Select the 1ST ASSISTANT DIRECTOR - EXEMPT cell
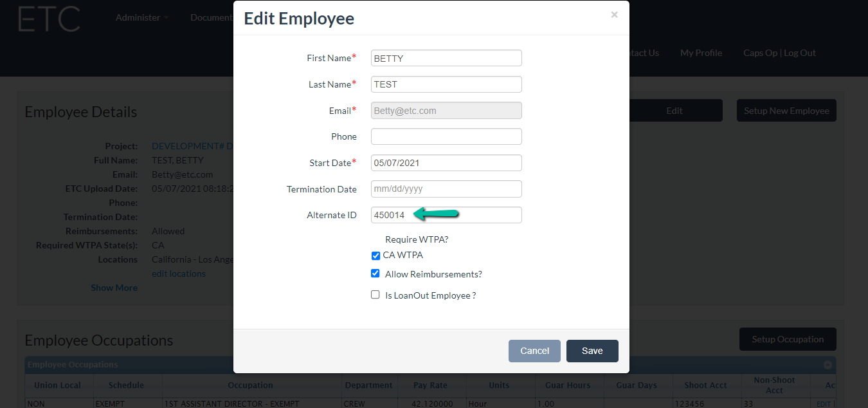 (x=251, y=403)
